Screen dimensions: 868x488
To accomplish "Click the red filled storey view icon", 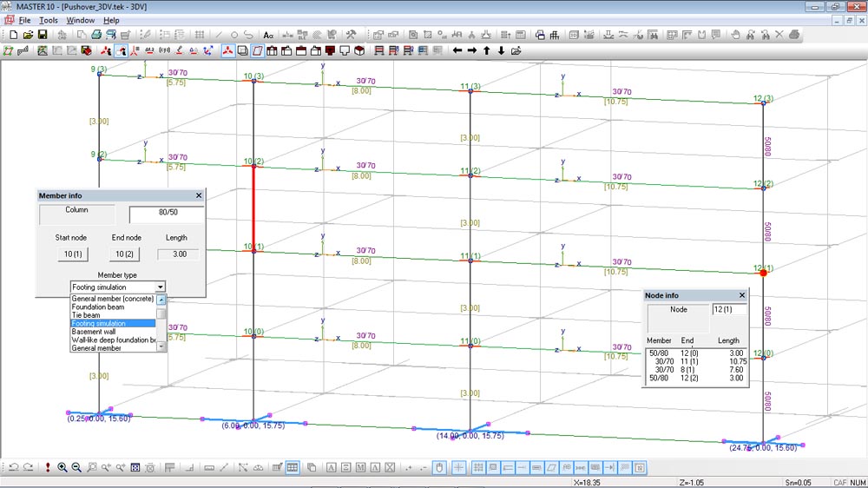I will [331, 51].
